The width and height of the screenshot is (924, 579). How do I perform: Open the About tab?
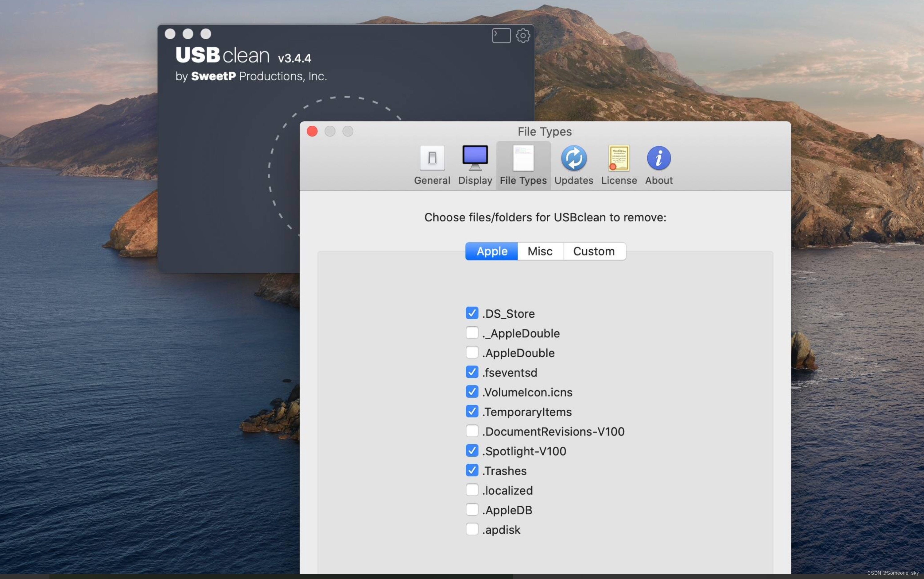659,164
